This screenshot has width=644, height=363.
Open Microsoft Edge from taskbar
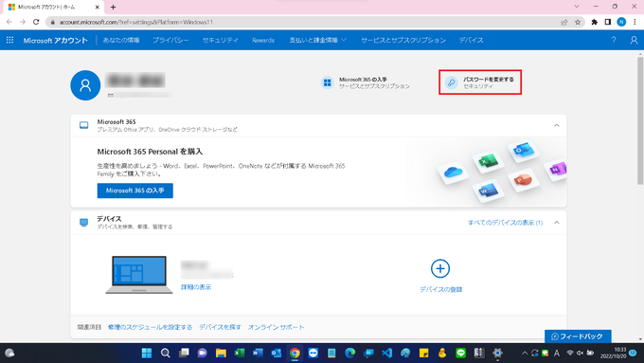[x=349, y=353]
